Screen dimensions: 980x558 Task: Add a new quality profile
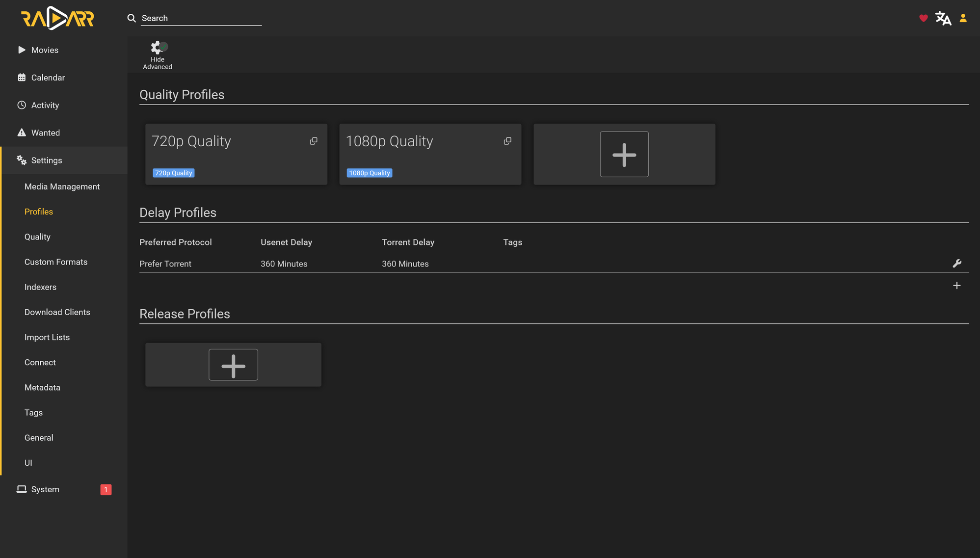point(624,154)
